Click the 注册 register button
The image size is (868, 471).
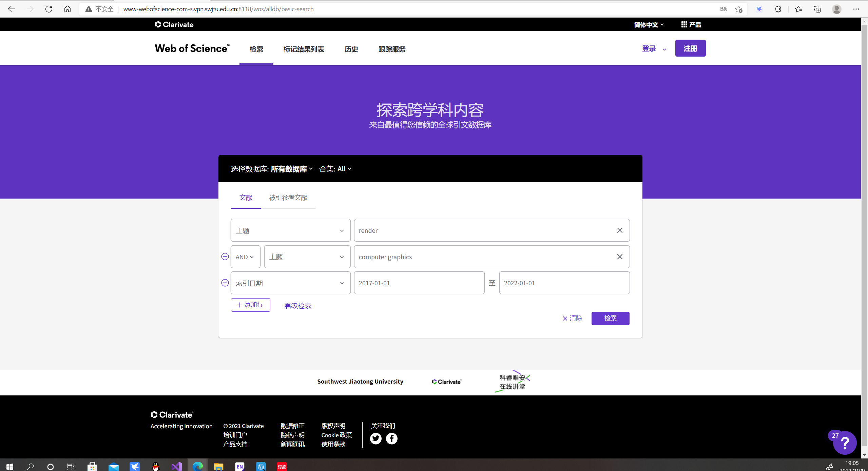click(690, 48)
